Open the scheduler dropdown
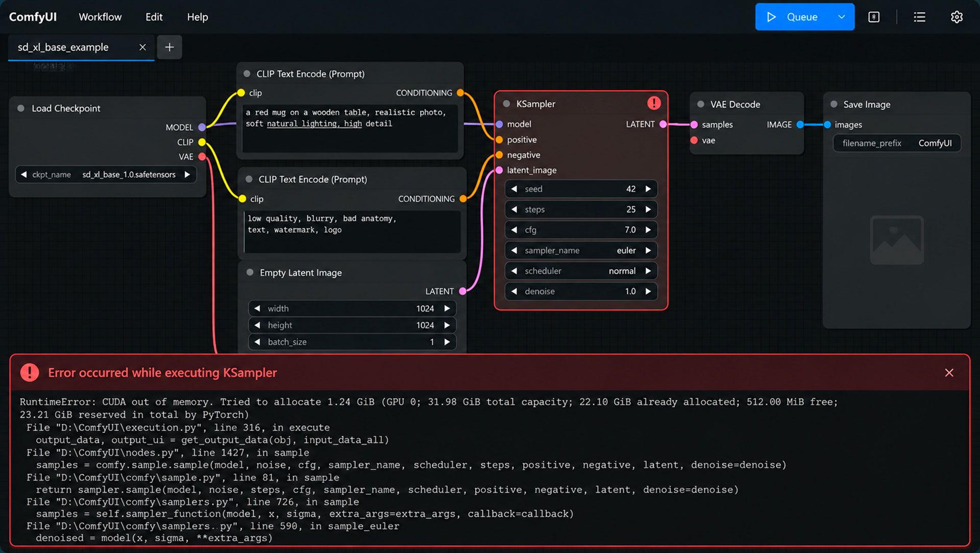 [581, 271]
